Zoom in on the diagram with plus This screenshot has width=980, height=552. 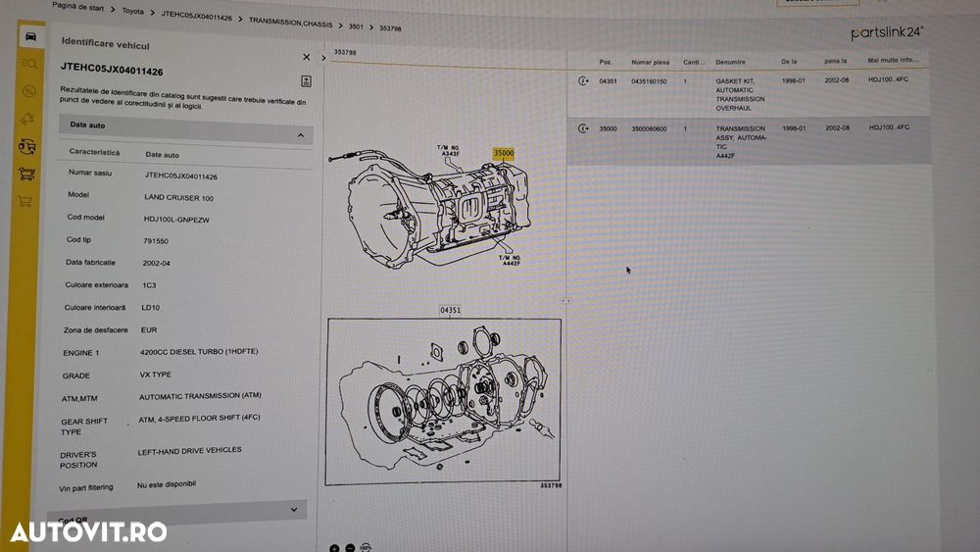click(x=334, y=548)
